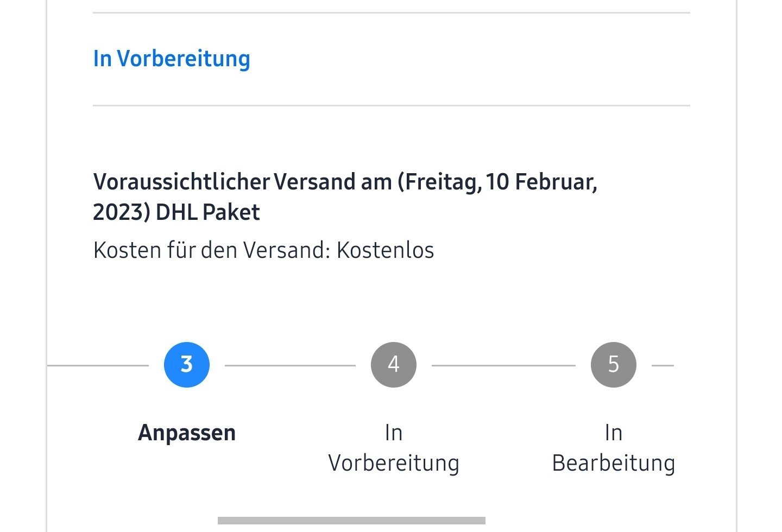Click the In Bearbeitung step label

click(614, 448)
